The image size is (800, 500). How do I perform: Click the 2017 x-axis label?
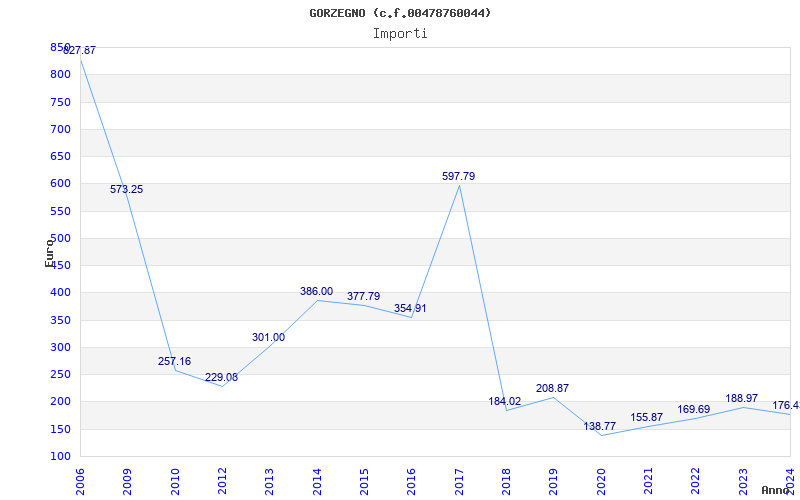(459, 482)
